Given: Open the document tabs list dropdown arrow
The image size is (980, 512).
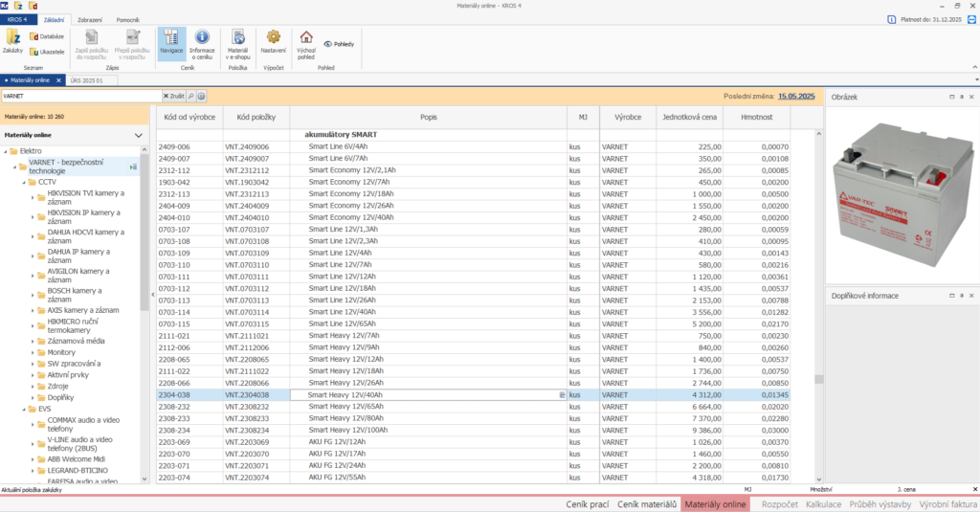Looking at the screenshot, I should (x=976, y=80).
